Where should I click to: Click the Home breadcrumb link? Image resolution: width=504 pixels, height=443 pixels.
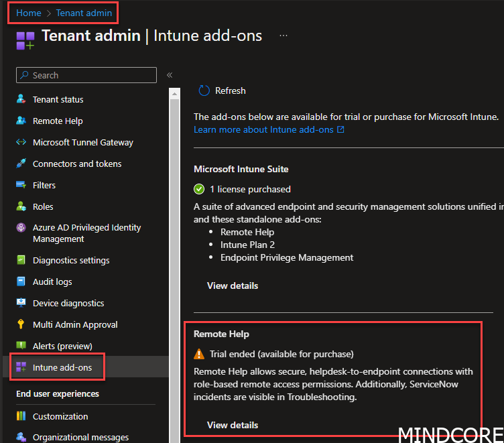[x=29, y=13]
